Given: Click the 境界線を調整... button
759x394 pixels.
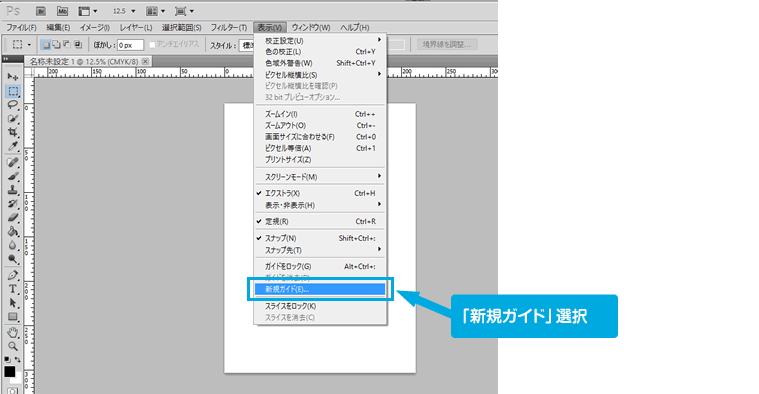Looking at the screenshot, I should pyautogui.click(x=447, y=45).
